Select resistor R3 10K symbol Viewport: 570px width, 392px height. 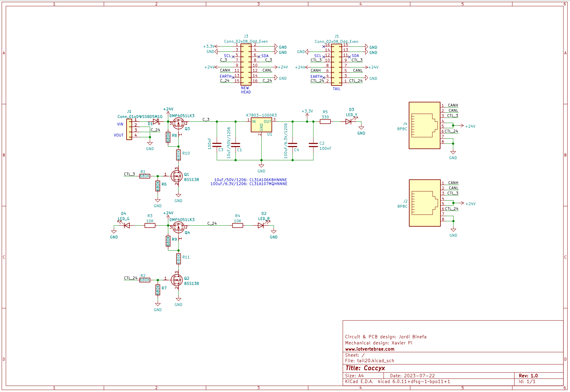[150, 225]
